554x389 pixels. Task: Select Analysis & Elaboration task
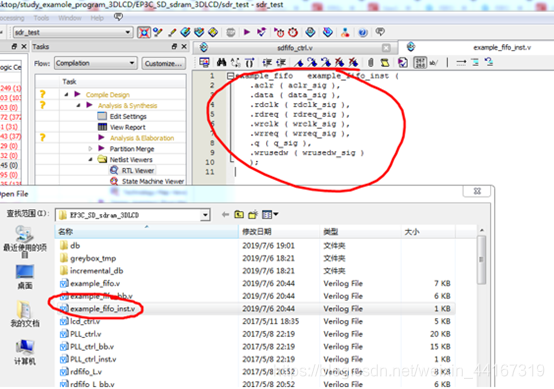click(142, 138)
